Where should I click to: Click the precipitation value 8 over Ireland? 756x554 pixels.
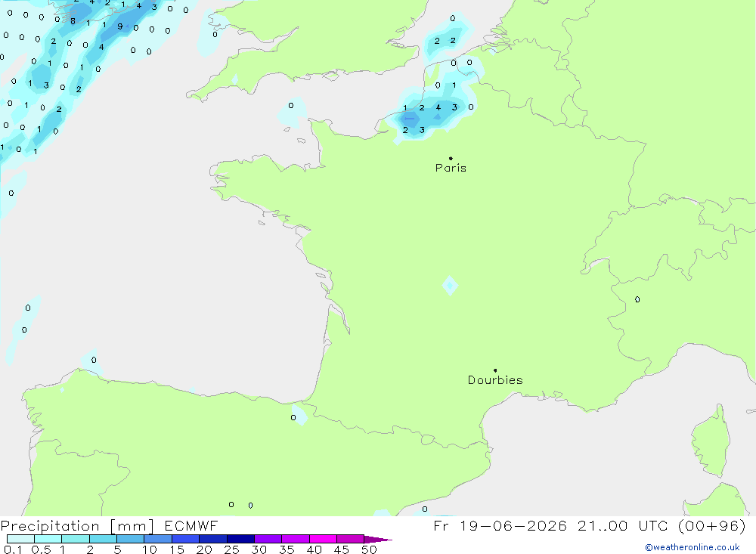click(73, 21)
